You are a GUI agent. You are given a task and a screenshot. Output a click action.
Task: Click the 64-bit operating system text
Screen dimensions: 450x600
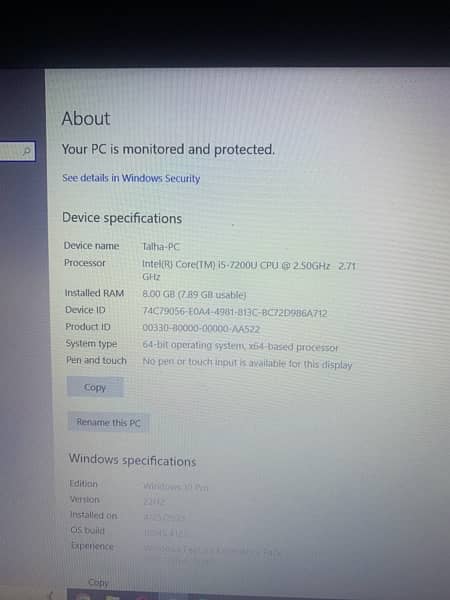[x=240, y=346]
